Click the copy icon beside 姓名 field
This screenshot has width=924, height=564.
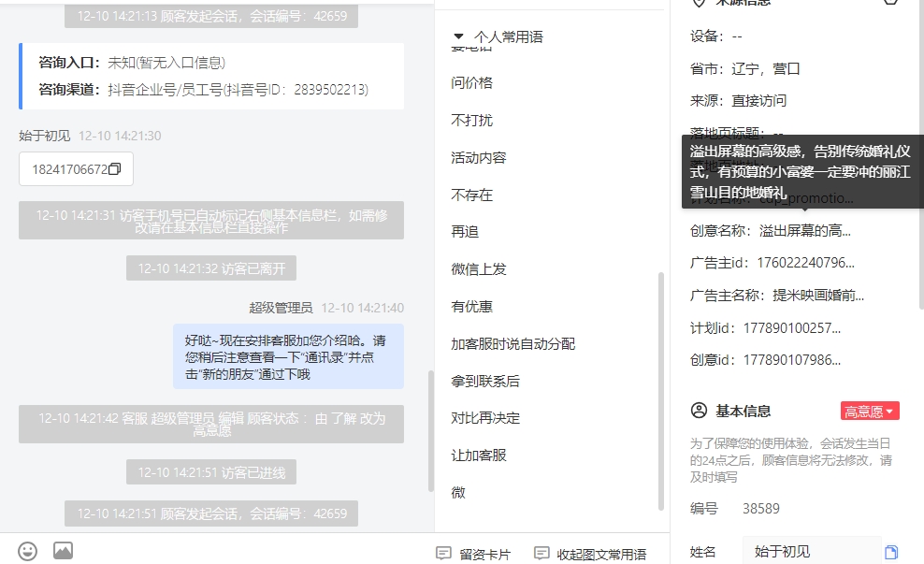click(x=891, y=552)
